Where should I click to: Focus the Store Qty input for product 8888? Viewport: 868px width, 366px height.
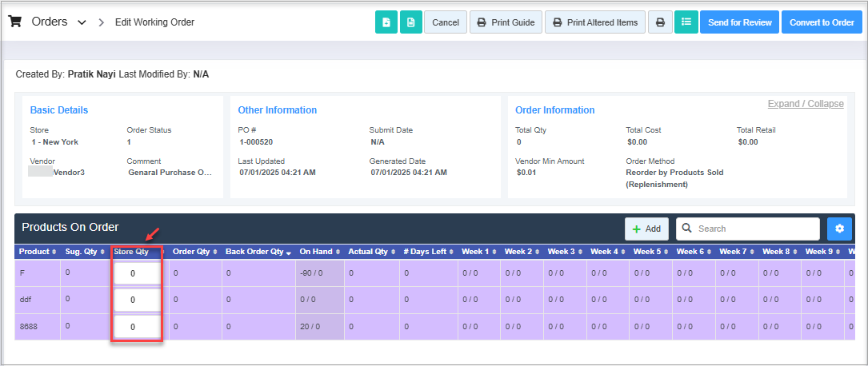(x=137, y=326)
